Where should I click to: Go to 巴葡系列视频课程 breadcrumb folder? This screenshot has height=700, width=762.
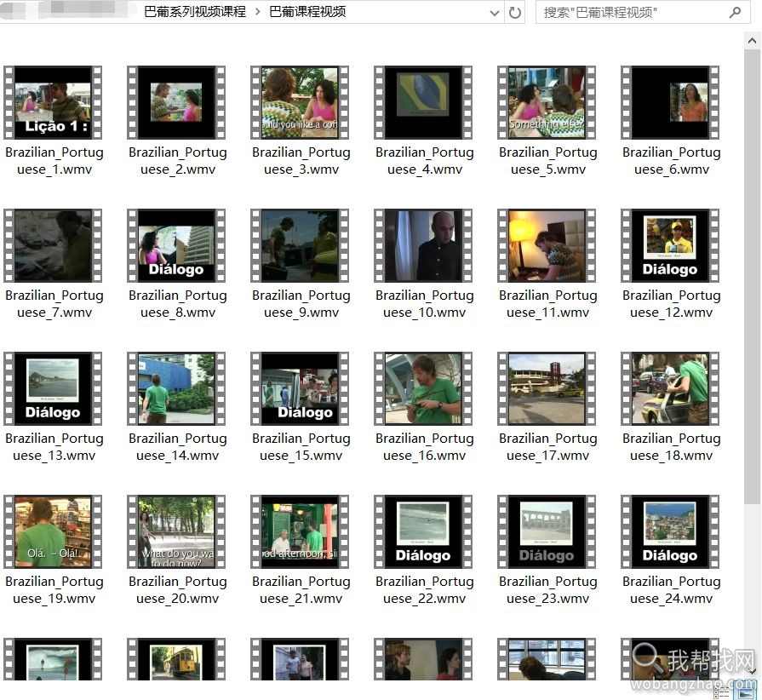(195, 12)
